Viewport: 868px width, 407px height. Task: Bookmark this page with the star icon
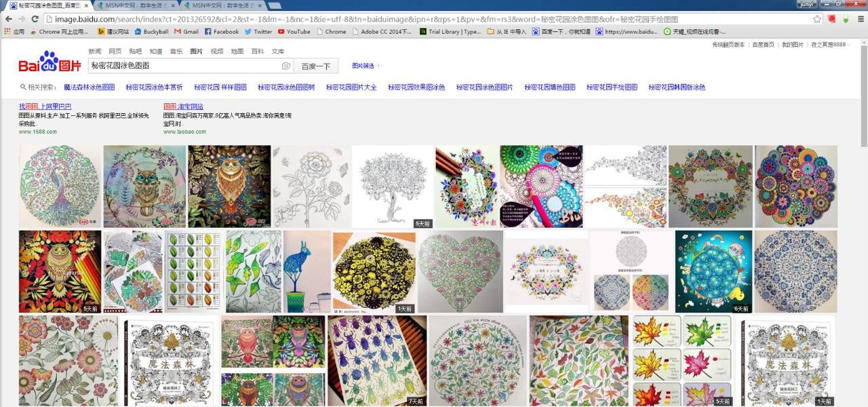(x=818, y=20)
